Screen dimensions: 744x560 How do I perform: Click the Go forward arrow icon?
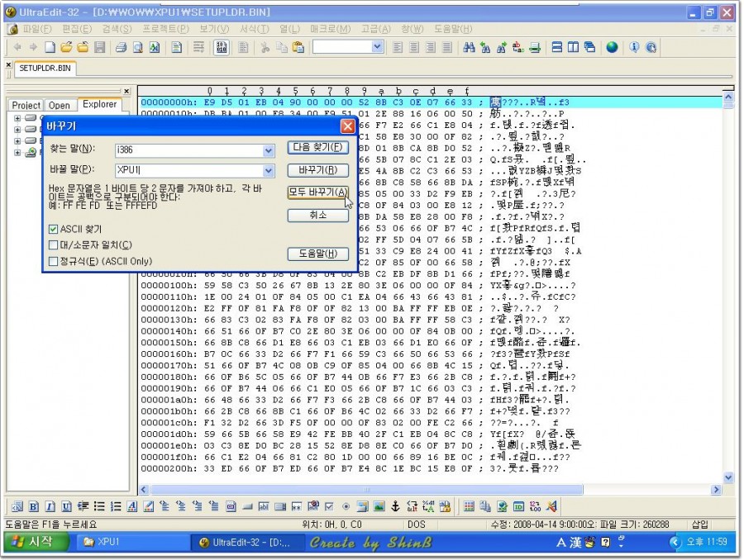(33, 47)
